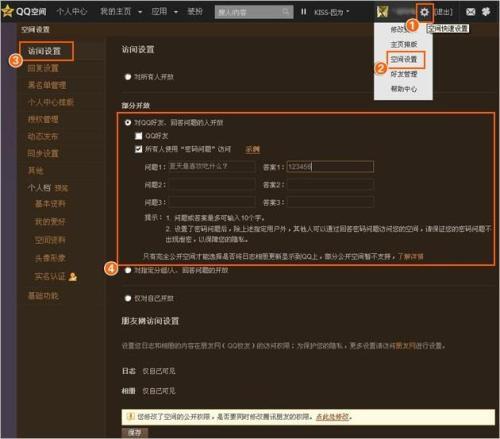Open the KISS song title dropdown

tap(332, 12)
